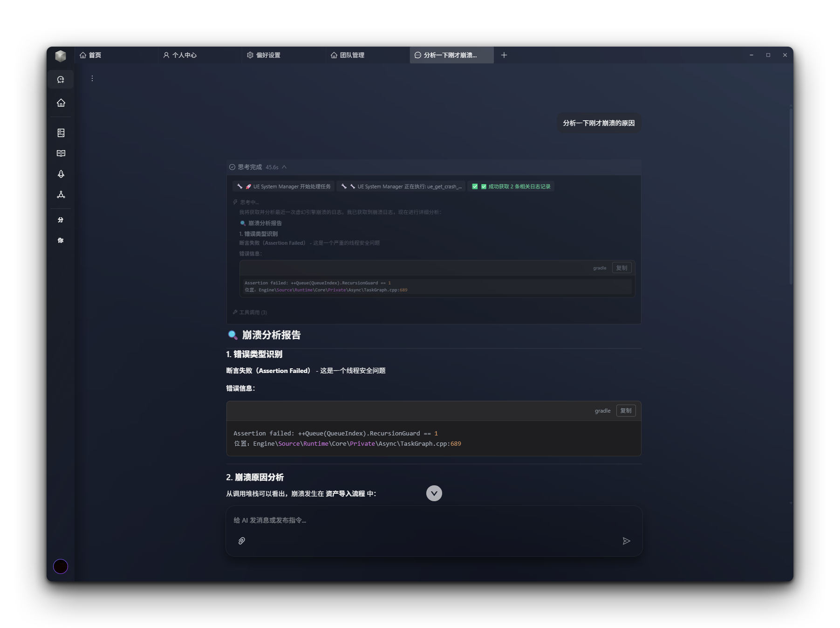Click the scroll-to-bottom chevron button

[434, 493]
